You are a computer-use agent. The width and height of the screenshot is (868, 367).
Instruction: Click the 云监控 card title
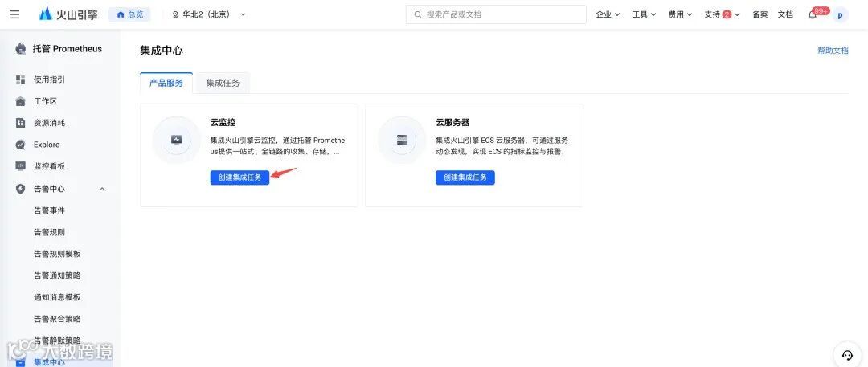point(223,122)
